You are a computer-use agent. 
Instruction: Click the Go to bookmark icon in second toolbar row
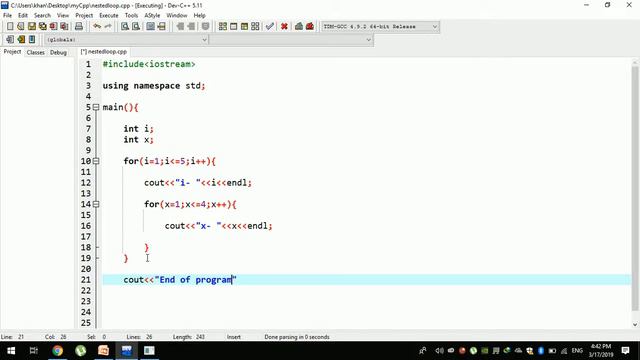pyautogui.click(x=32, y=40)
